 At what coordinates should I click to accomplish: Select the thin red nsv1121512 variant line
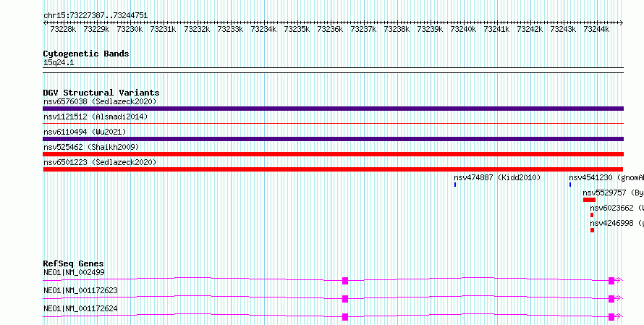click(x=333, y=123)
